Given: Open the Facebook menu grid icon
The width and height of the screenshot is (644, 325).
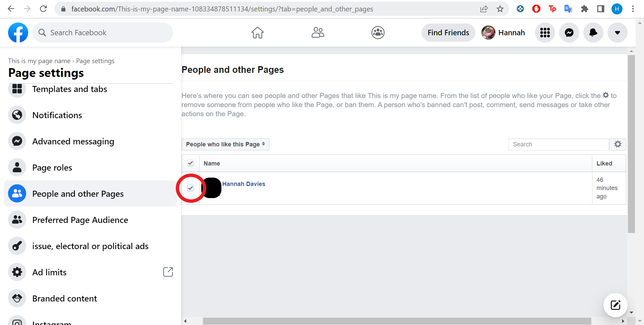Looking at the screenshot, I should [545, 33].
